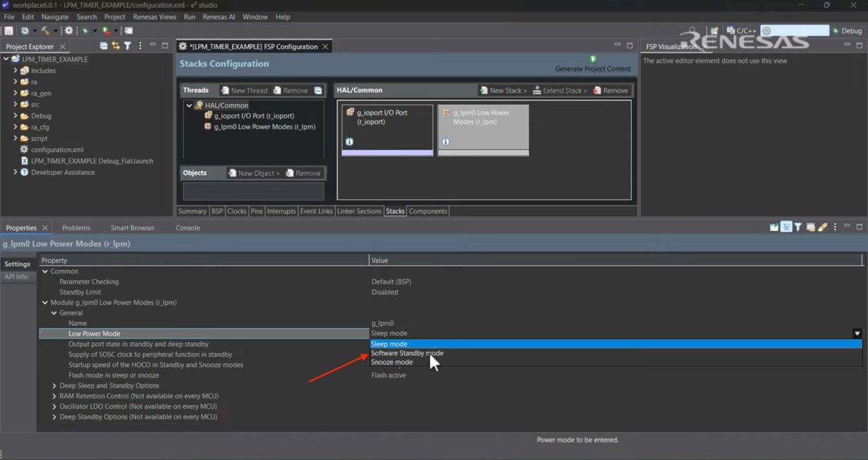Click Open Perspective icon near C/C++
This screenshot has height=460, width=868.
[714, 31]
